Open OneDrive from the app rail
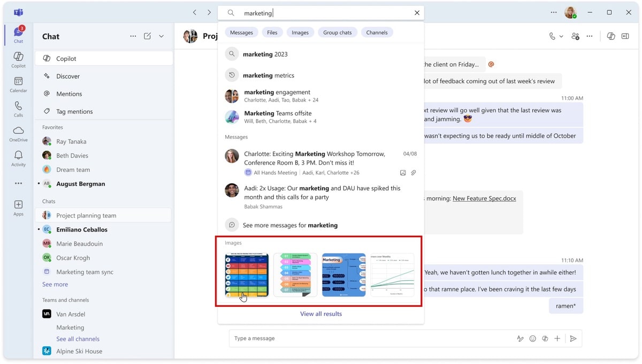This screenshot has height=364, width=642. pos(18,133)
